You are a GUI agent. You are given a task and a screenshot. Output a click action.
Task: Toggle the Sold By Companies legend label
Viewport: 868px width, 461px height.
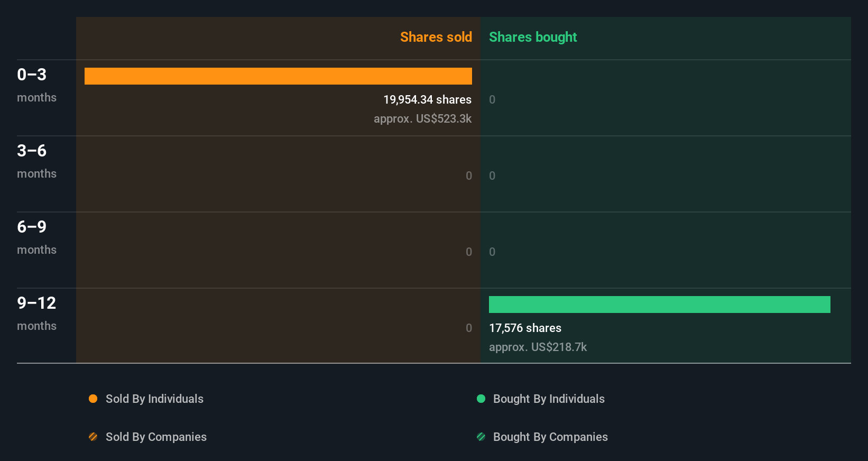click(156, 437)
